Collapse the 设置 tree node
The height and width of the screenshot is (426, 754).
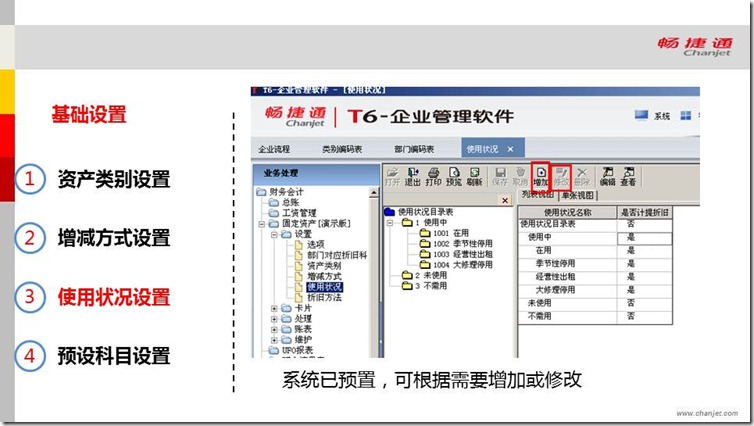click(274, 234)
